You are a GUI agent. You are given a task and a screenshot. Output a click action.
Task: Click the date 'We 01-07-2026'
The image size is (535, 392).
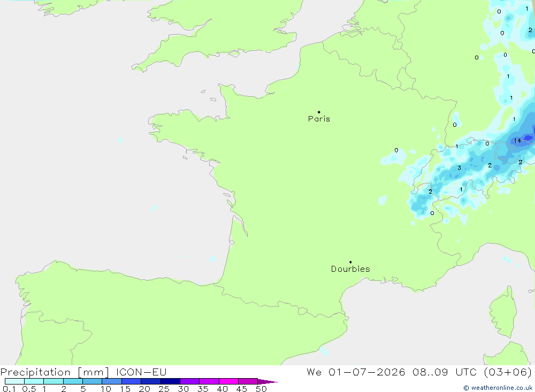pos(356,372)
